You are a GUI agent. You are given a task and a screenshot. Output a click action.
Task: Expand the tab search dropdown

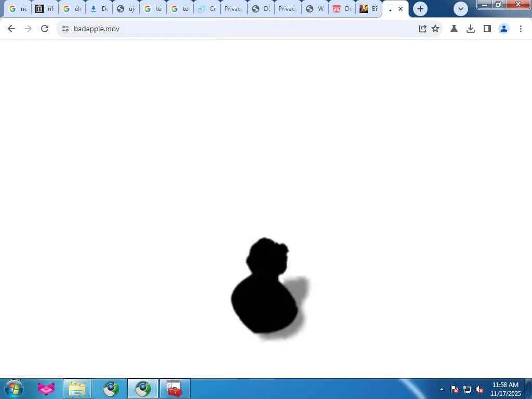pos(461,9)
